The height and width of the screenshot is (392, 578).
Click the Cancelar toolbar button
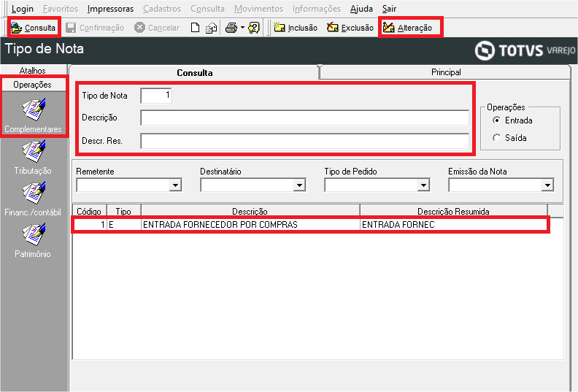click(157, 28)
